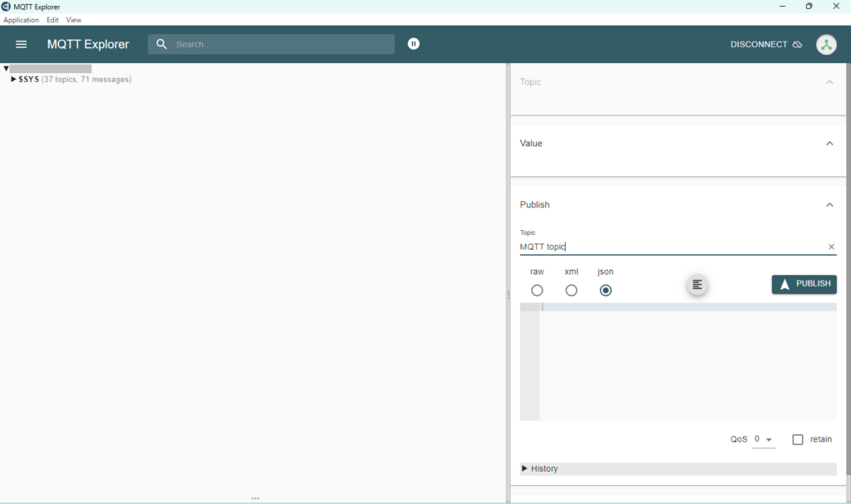Click the green connection avatar icon

pos(826,45)
